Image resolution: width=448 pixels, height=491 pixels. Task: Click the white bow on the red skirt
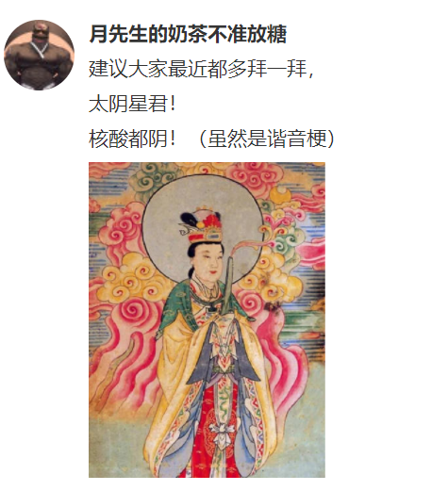coord(224,432)
